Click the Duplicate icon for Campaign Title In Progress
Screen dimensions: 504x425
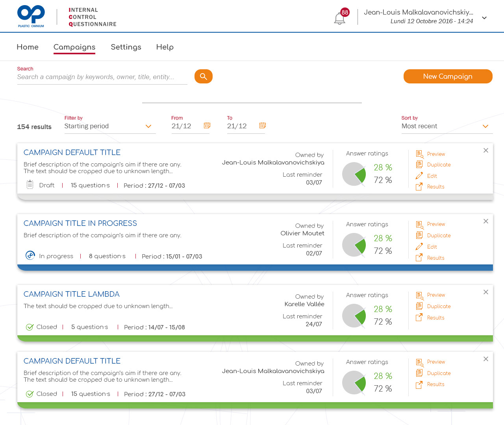click(x=419, y=235)
